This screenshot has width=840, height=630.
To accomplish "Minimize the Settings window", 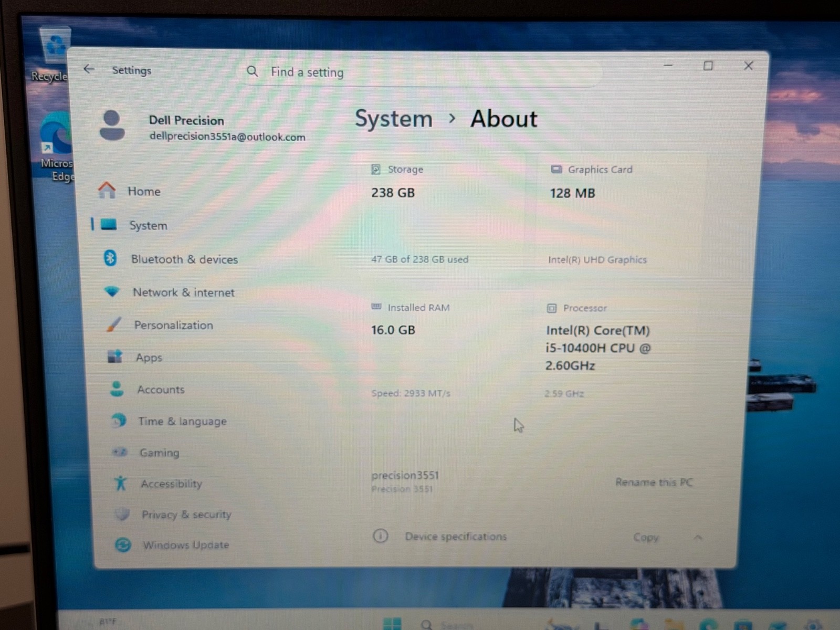I will [x=668, y=66].
